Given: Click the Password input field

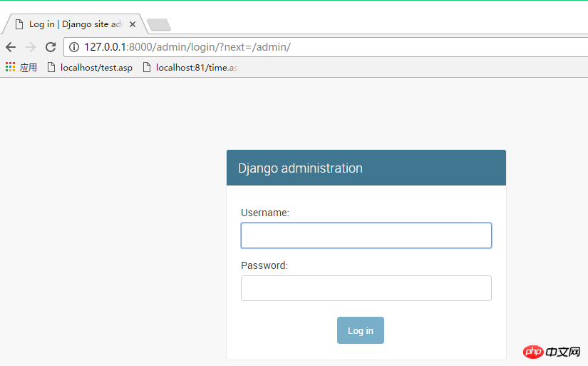Looking at the screenshot, I should pos(366,288).
